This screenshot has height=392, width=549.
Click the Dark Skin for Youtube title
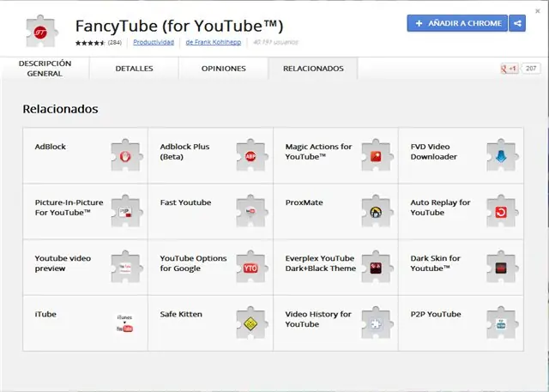tap(435, 263)
